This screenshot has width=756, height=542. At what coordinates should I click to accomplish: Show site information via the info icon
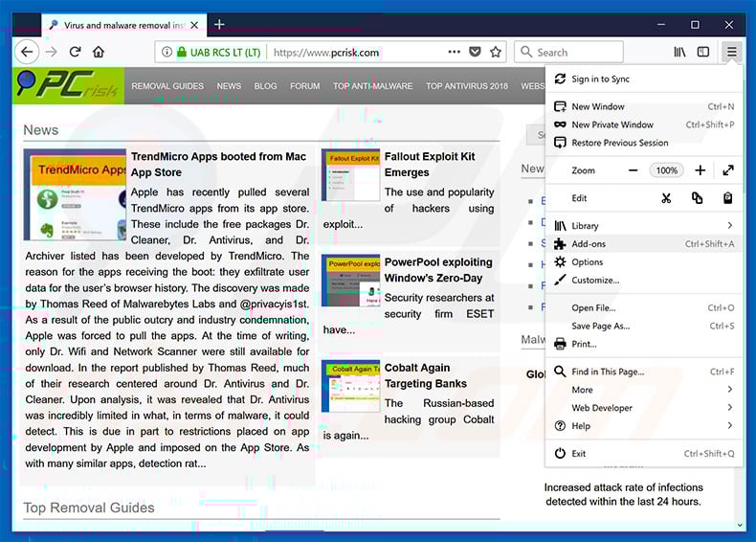click(167, 52)
